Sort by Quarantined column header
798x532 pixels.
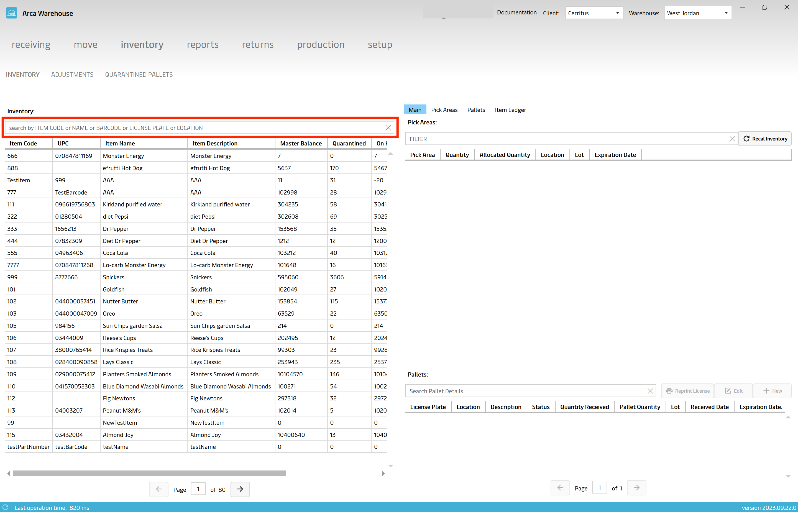(349, 143)
